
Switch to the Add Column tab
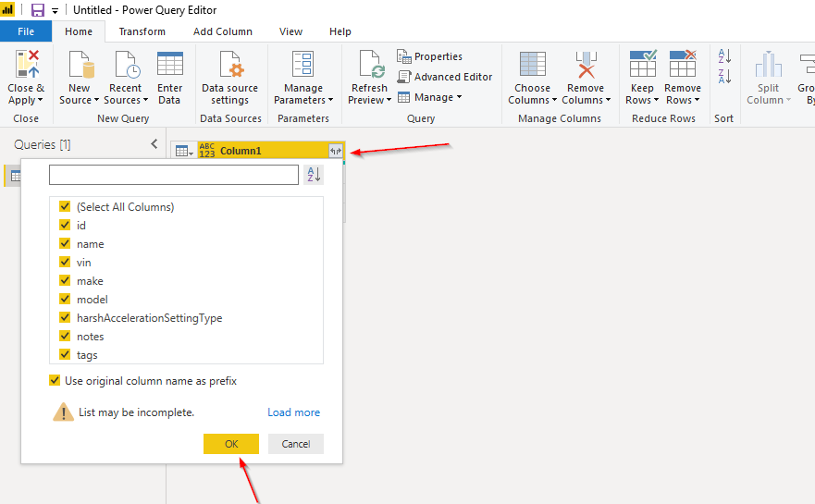(x=222, y=31)
